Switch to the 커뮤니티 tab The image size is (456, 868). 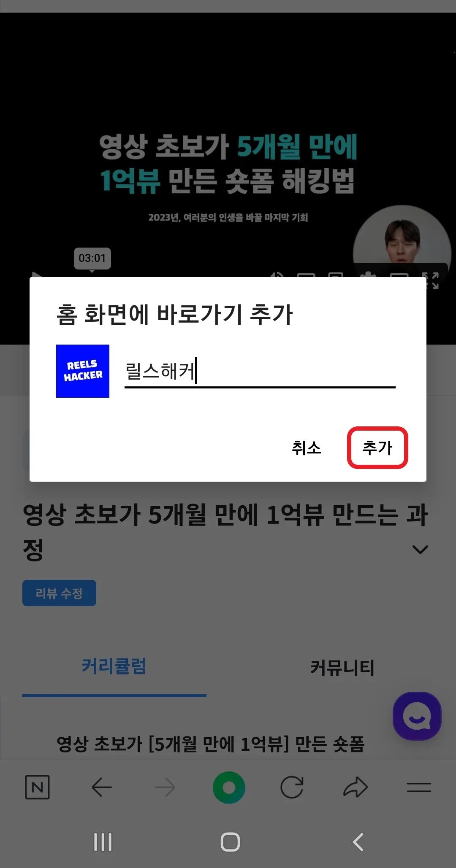[x=342, y=667]
